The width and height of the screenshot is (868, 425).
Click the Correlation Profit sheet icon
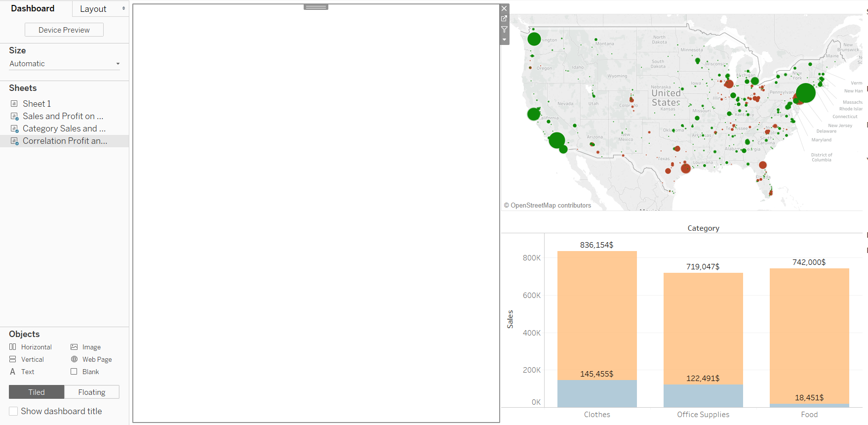click(15, 141)
